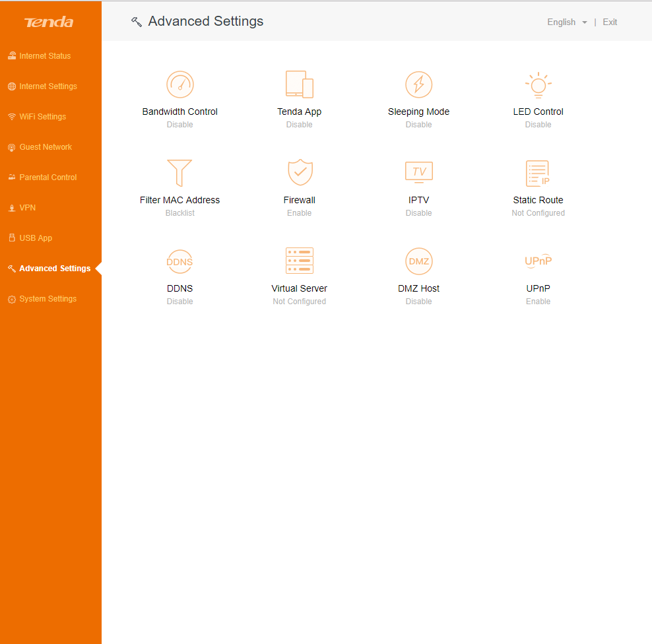Go to Internet Status page
The width and height of the screenshot is (652, 644).
tap(45, 55)
